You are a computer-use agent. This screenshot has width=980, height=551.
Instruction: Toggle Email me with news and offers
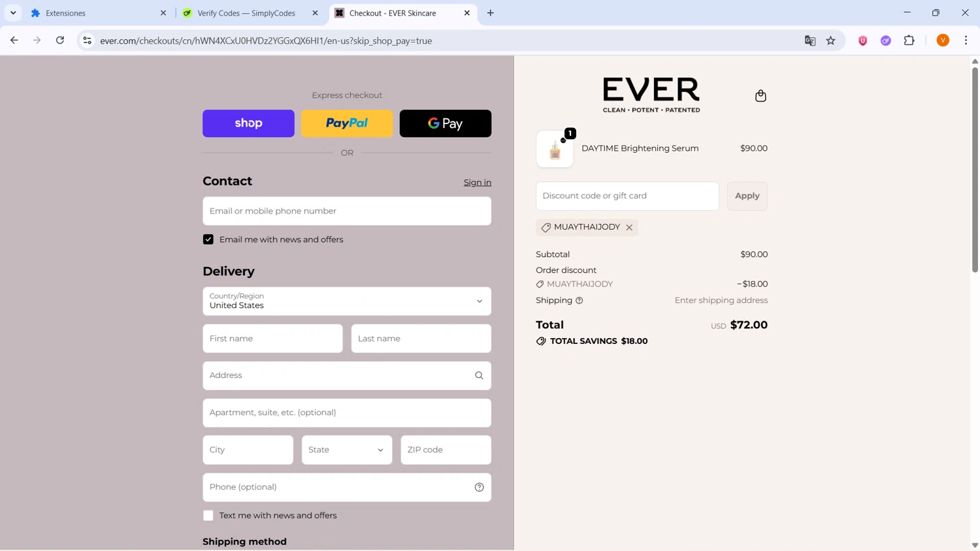[208, 240]
